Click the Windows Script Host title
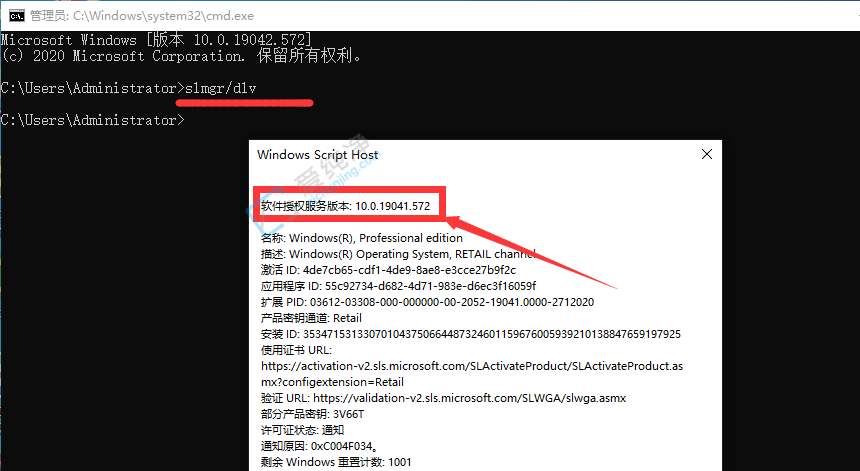This screenshot has height=471, width=860. click(x=317, y=155)
